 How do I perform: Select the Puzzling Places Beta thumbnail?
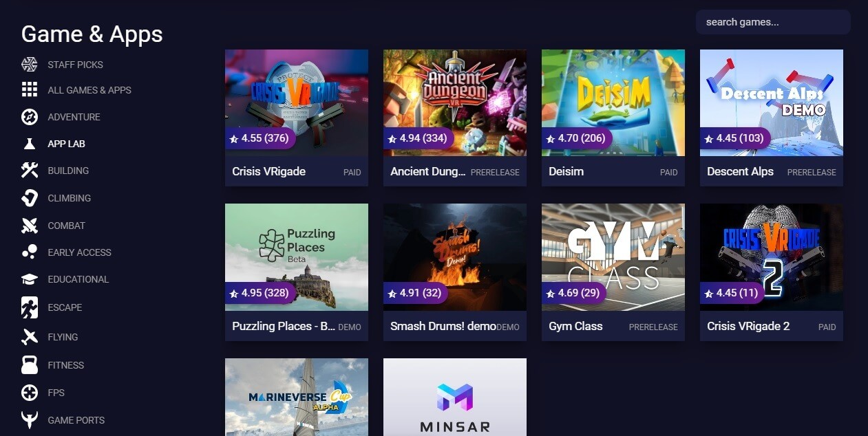pyautogui.click(x=297, y=257)
